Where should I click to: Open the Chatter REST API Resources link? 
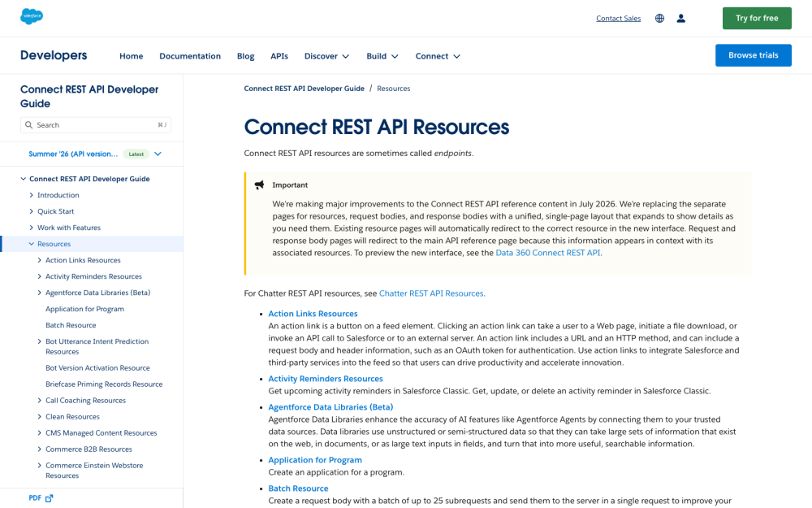click(x=431, y=293)
